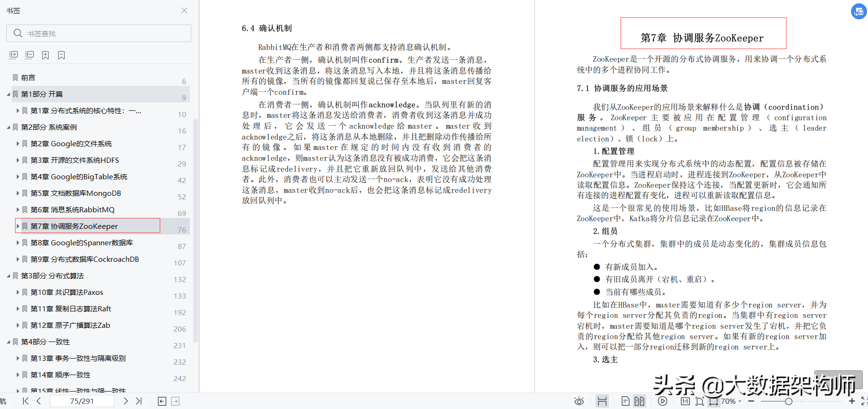Viewport: 868px width, 409px height.
Task: Toggle eye protection mode icon
Action: pyautogui.click(x=579, y=401)
